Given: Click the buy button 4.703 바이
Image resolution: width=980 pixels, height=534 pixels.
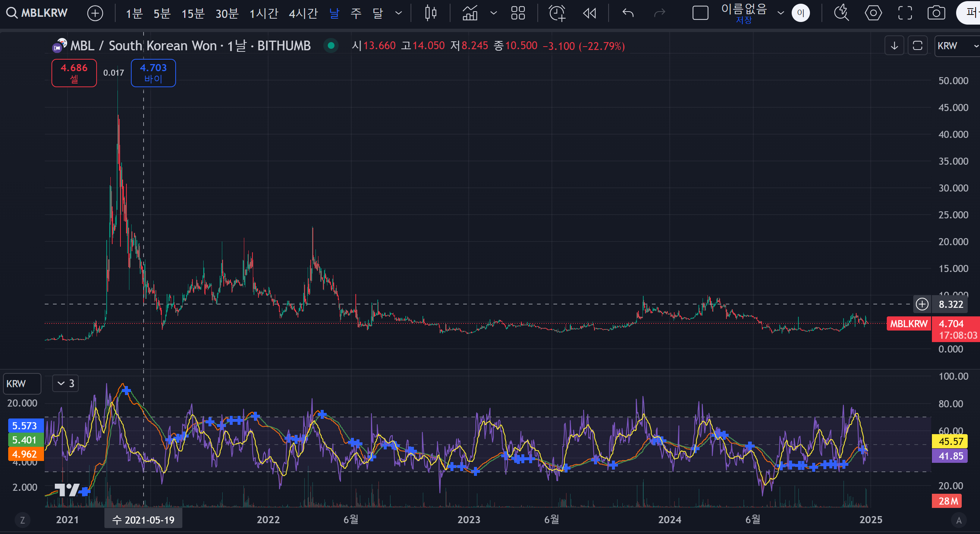Looking at the screenshot, I should coord(153,73).
